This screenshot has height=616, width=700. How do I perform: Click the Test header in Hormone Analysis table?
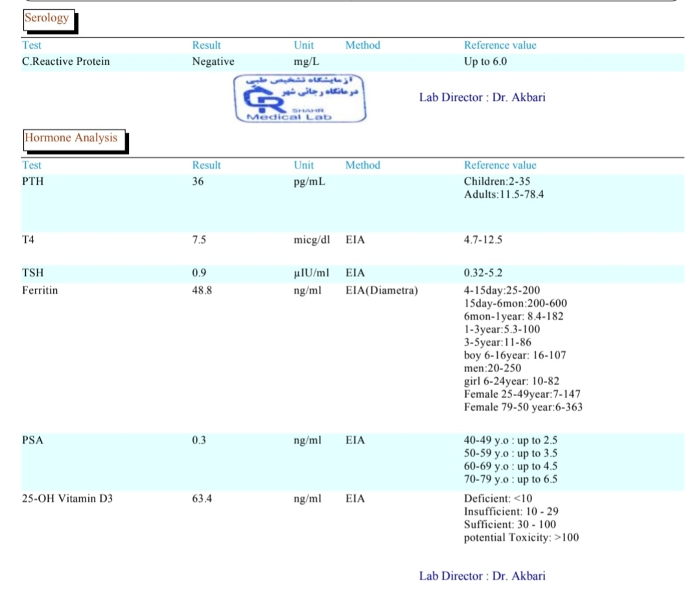(32, 165)
